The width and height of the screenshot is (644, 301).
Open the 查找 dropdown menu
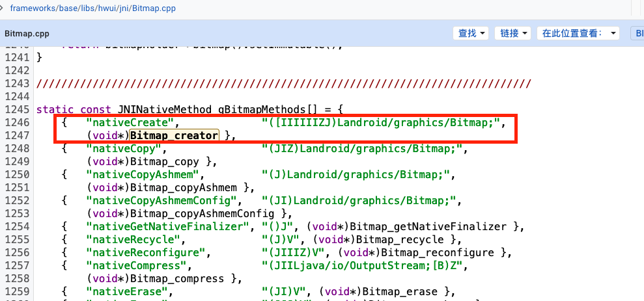coord(471,33)
